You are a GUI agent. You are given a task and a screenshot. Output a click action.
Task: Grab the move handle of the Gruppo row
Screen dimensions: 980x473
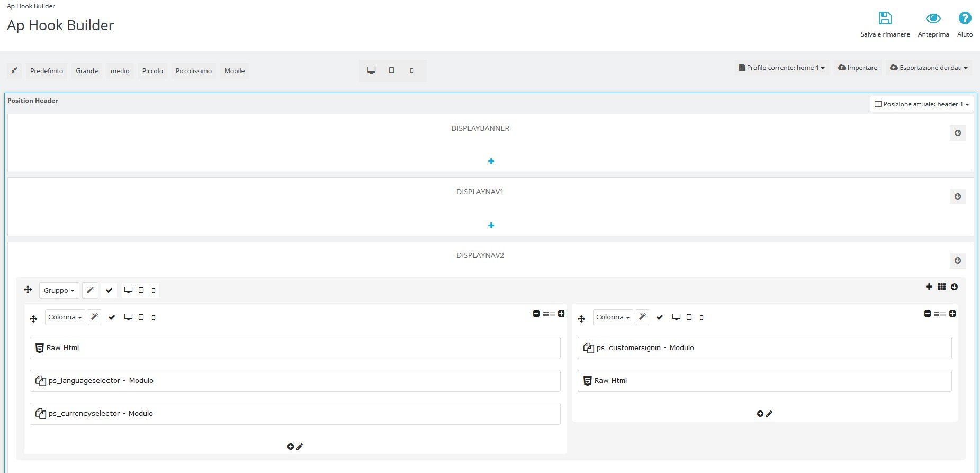click(x=28, y=290)
